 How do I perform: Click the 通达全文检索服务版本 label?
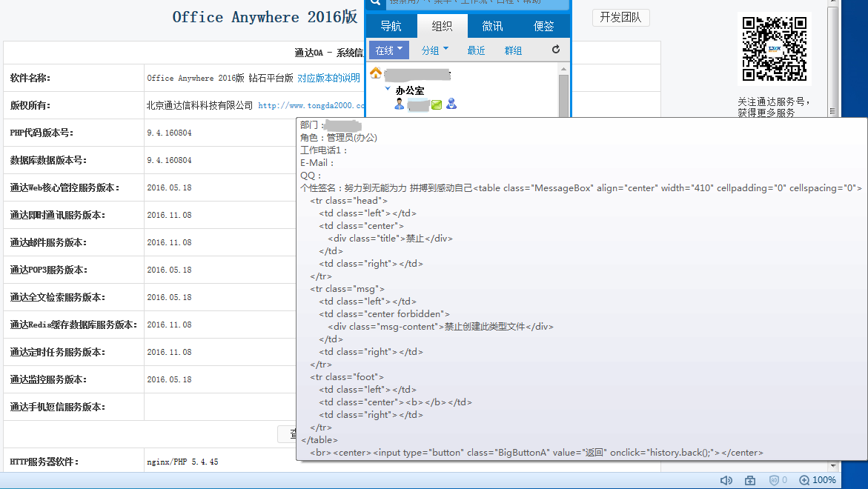pos(57,297)
